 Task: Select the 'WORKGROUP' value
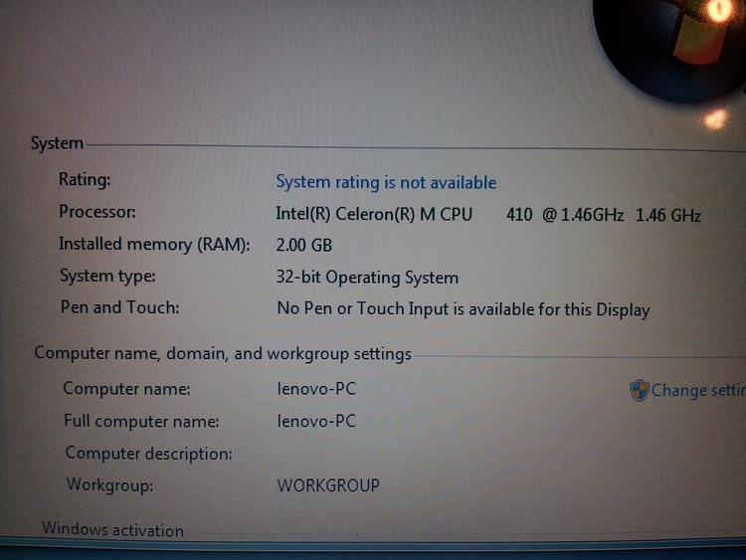tap(328, 485)
